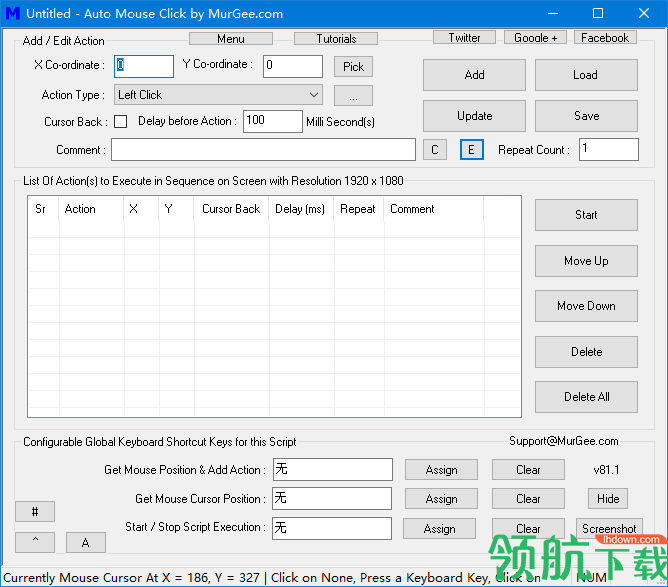Click the Support@MurGee.com text

pyautogui.click(x=564, y=441)
